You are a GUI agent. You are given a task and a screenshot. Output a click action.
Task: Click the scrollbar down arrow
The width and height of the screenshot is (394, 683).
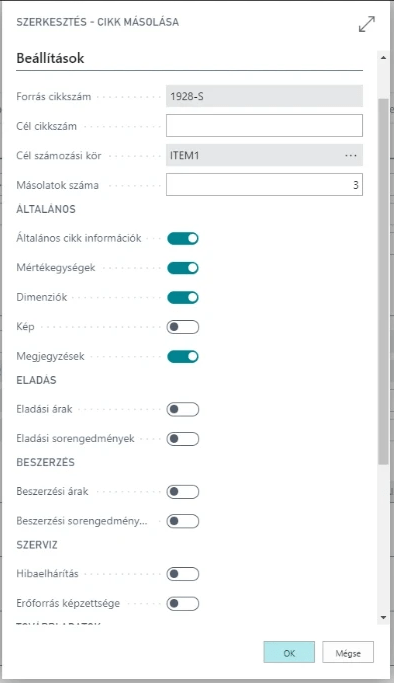(x=383, y=617)
